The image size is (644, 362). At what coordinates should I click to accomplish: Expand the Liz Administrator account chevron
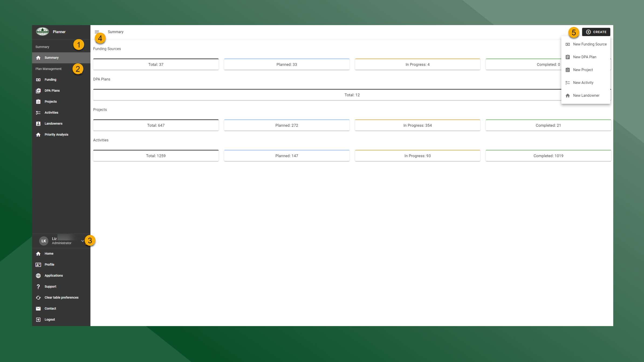tap(83, 241)
